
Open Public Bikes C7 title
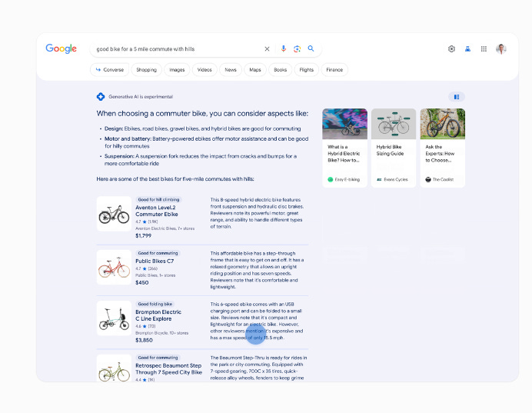click(155, 261)
